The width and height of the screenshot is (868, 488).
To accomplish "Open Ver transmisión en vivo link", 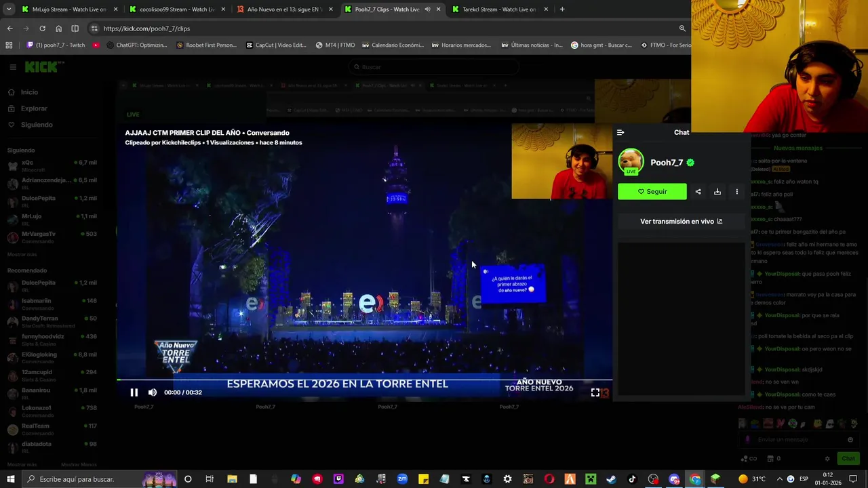I will 681,222.
